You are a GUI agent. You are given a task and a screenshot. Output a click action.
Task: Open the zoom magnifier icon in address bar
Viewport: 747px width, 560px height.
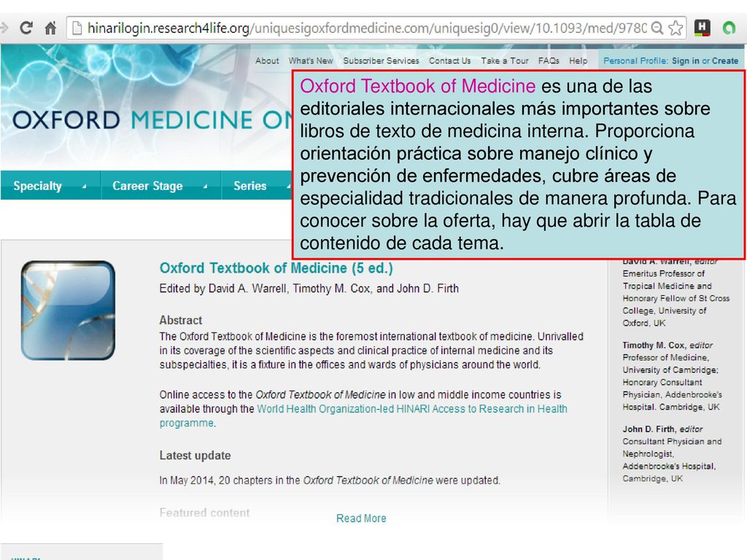click(x=657, y=28)
